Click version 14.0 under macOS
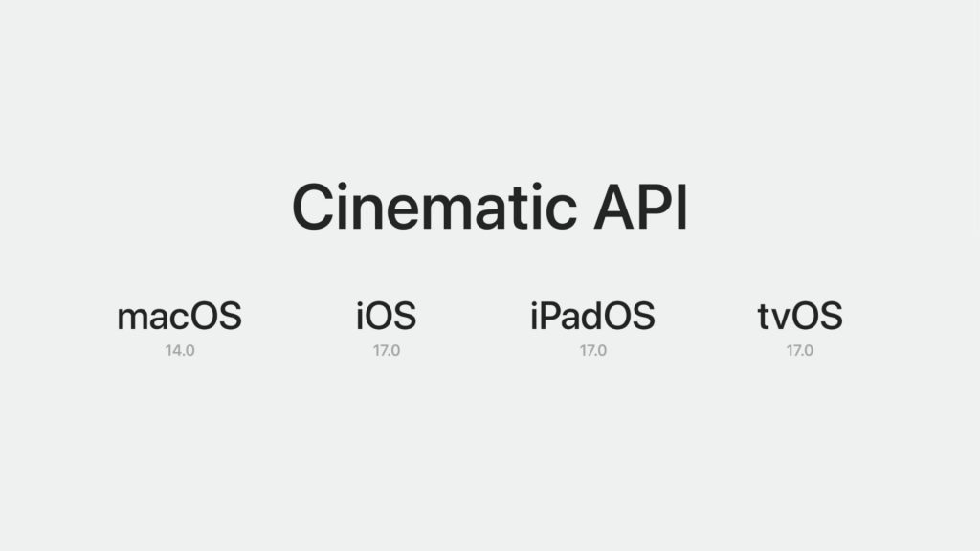980x551 pixels. pos(180,350)
